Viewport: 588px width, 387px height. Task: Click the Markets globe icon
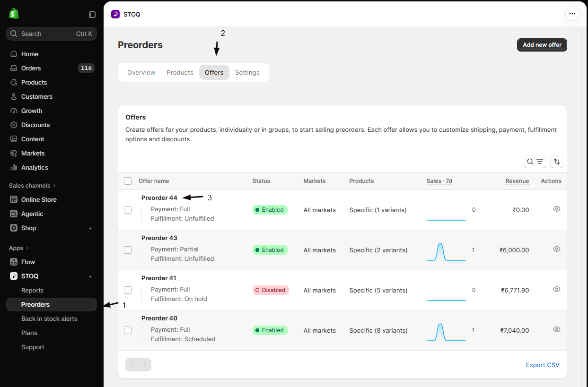(14, 153)
